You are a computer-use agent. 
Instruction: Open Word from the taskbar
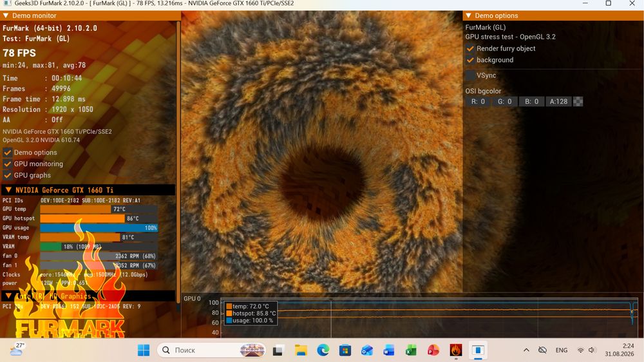(389, 350)
